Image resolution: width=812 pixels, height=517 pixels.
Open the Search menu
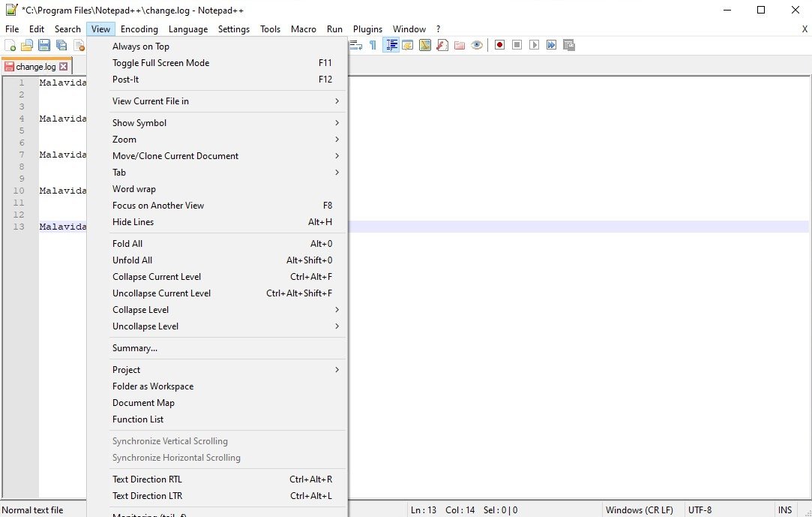(67, 29)
